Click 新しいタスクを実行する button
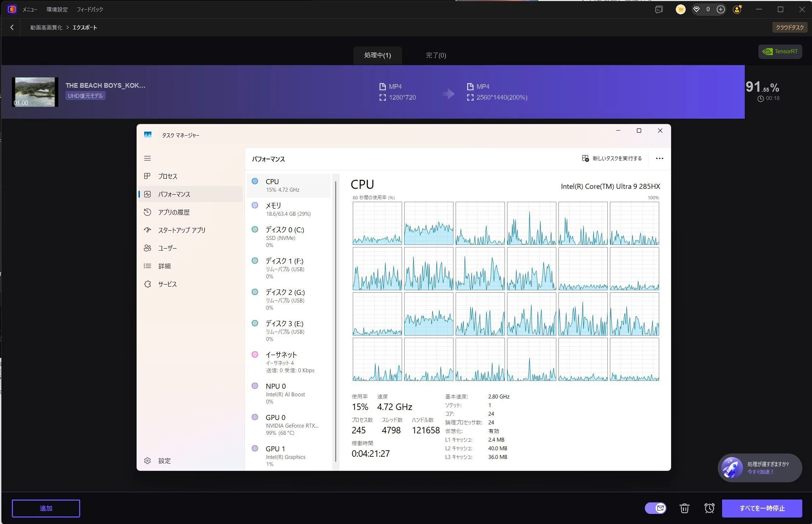 pyautogui.click(x=612, y=159)
